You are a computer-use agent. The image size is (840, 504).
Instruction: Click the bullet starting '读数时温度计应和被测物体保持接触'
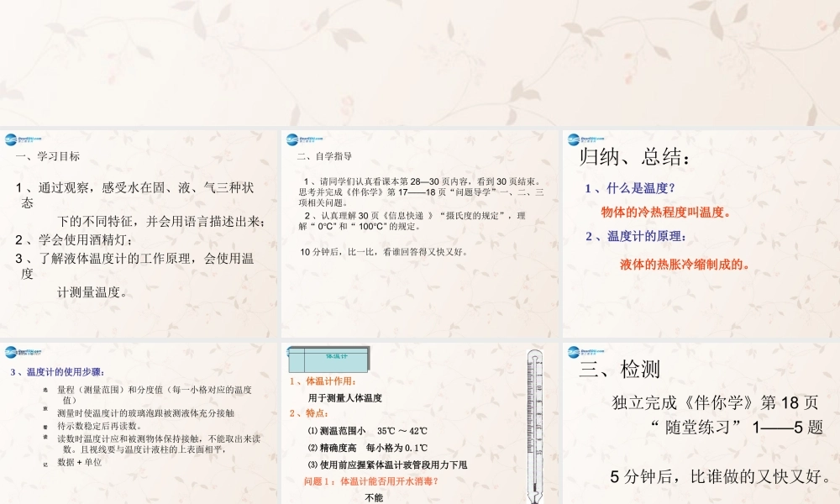coord(159,444)
